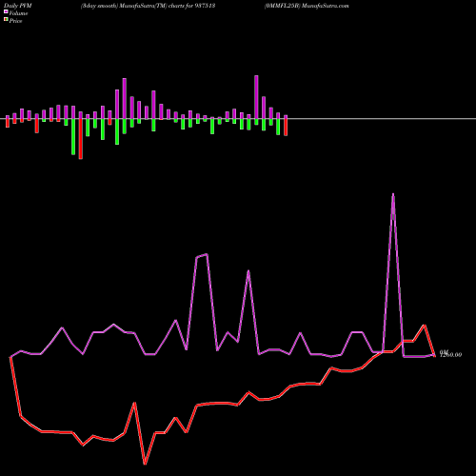This screenshot has height=476, width=476.
Task: Click the lowest dip of the red price line
Action: point(145,464)
